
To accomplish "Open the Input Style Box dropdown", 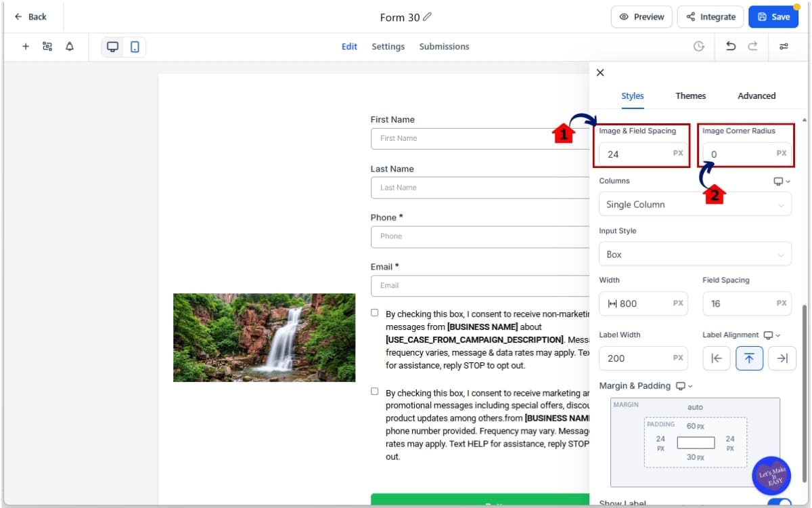I will (695, 254).
